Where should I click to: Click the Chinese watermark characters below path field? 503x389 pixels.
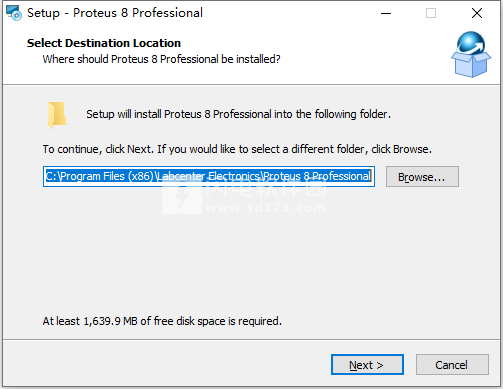(266, 189)
